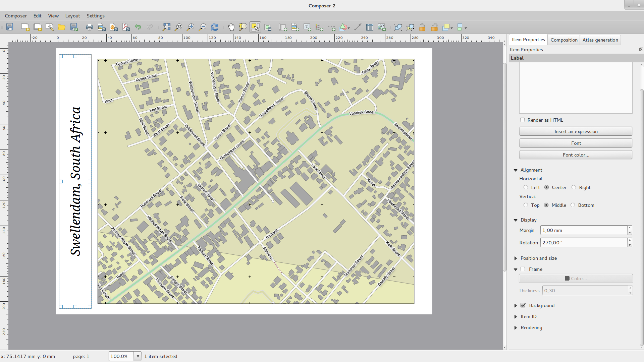
Task: Export composition as PDF
Action: pos(126,27)
